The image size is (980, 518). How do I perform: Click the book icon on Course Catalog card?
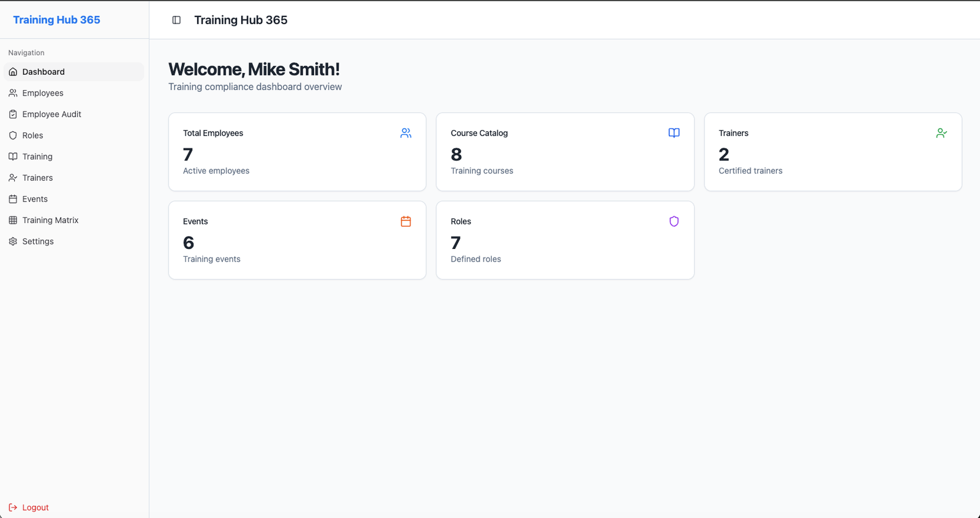674,133
